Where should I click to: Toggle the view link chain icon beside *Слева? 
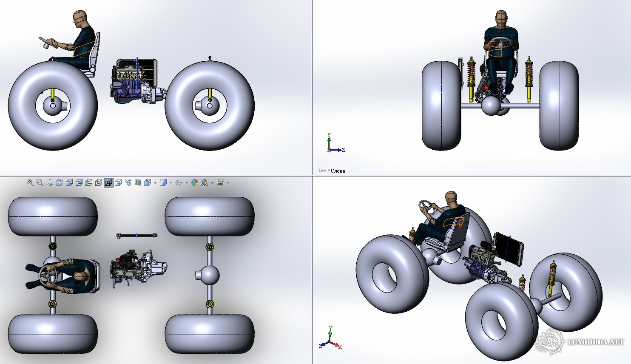click(x=322, y=171)
